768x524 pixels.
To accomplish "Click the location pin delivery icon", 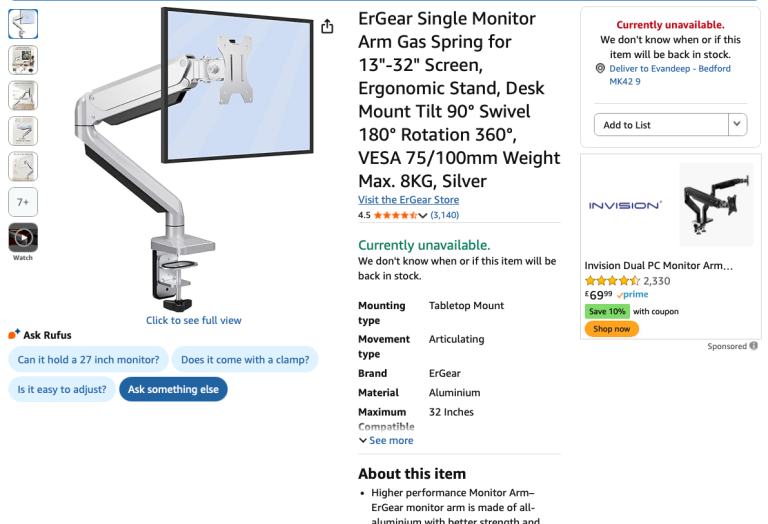I will [600, 69].
